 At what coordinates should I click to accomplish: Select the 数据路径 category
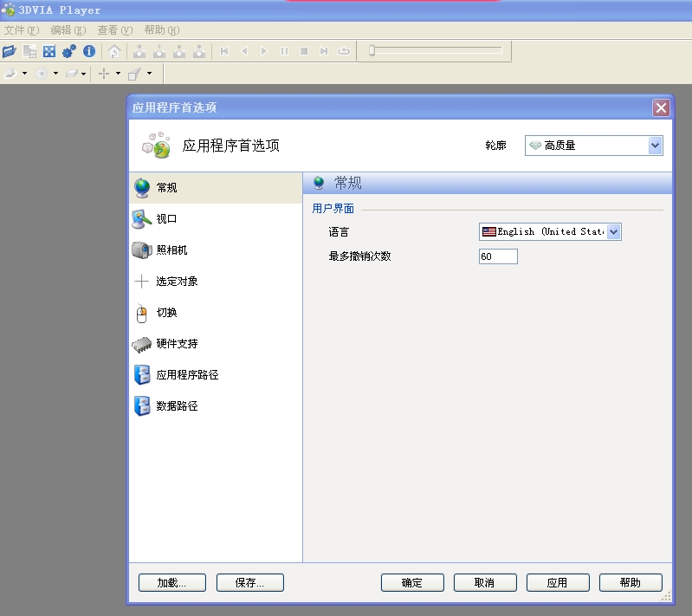tap(216, 406)
